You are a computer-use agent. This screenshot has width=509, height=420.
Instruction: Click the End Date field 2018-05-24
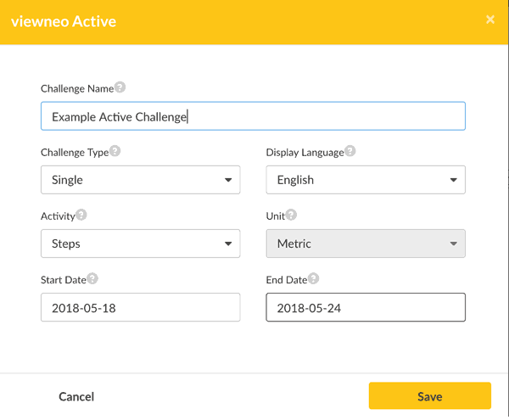click(366, 307)
